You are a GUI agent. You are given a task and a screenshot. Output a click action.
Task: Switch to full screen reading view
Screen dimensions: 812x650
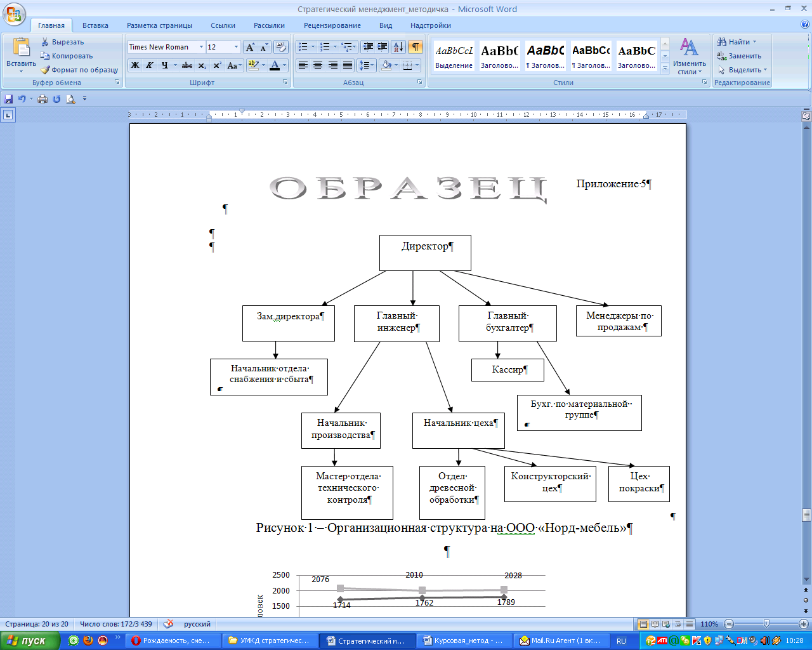tap(655, 624)
